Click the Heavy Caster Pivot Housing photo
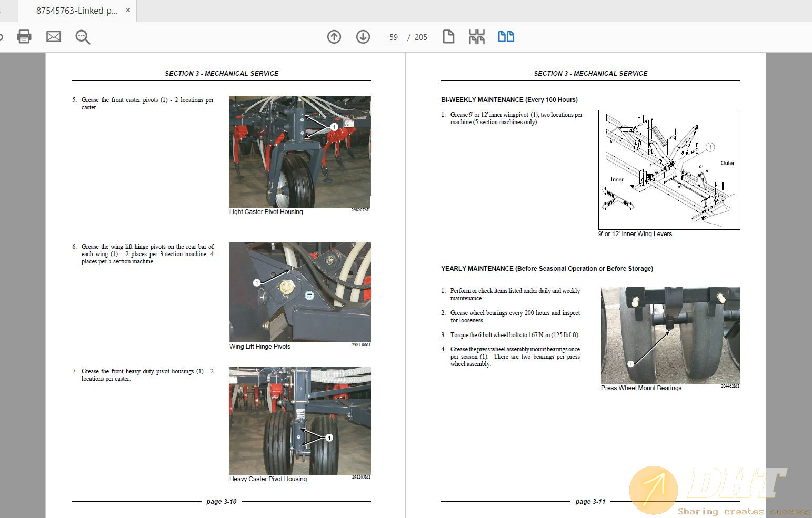The height and width of the screenshot is (518, 812). click(x=299, y=421)
